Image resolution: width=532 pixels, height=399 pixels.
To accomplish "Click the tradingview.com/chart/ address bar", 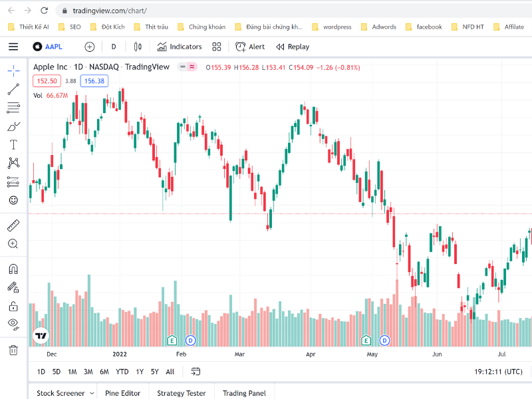I will tap(294, 11).
